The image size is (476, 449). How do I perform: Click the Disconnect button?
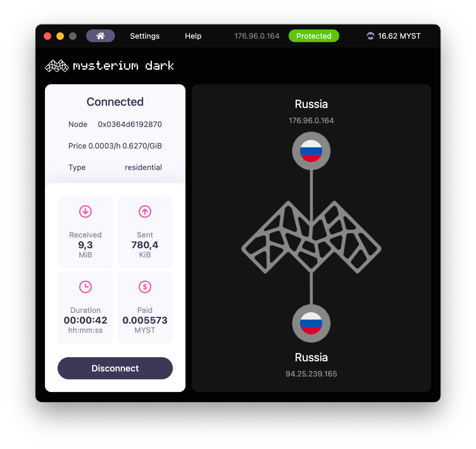click(x=115, y=368)
